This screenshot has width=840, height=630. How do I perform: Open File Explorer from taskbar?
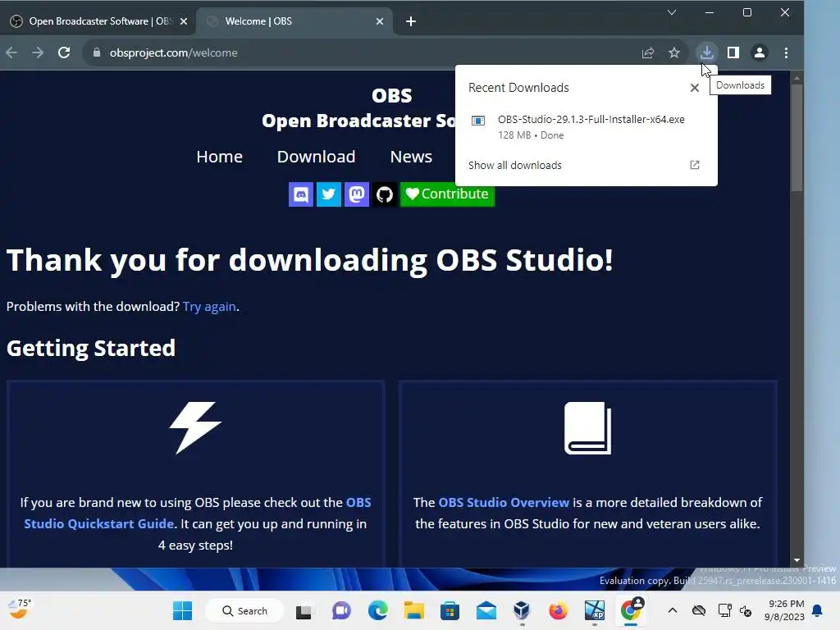point(413,610)
